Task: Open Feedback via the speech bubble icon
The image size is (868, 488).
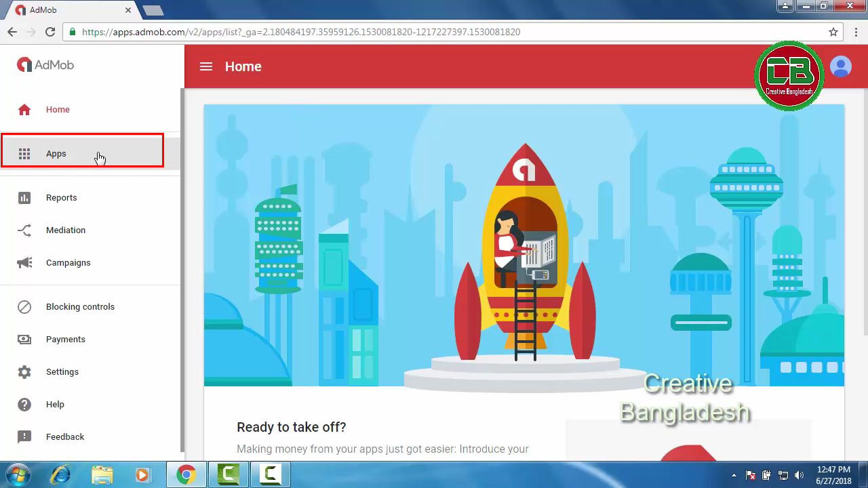Action: click(x=24, y=437)
